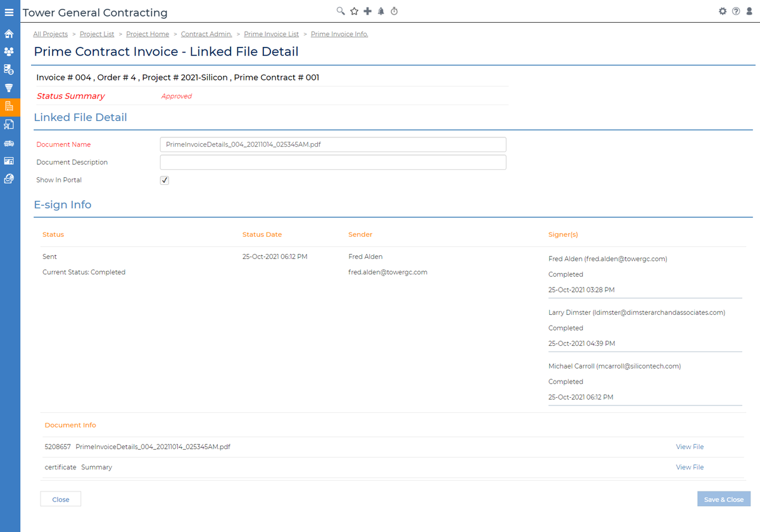Click the plus add icon
This screenshot has height=532, width=760.
coord(367,11)
